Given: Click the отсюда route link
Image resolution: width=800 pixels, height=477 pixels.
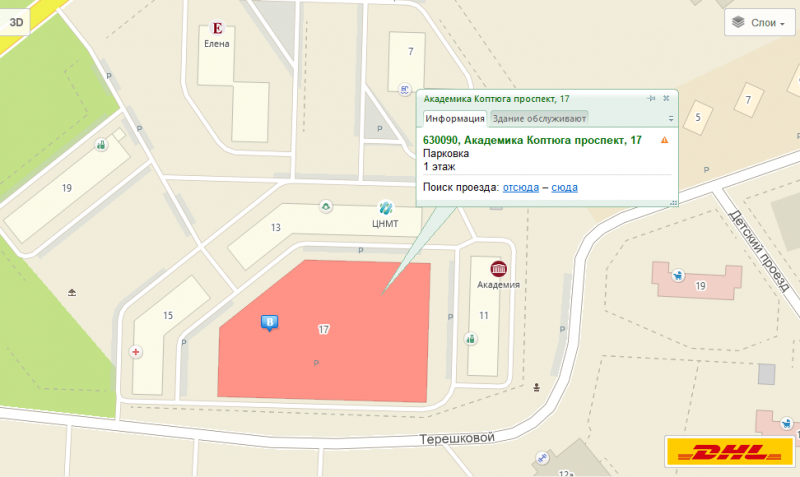Looking at the screenshot, I should coord(520,187).
